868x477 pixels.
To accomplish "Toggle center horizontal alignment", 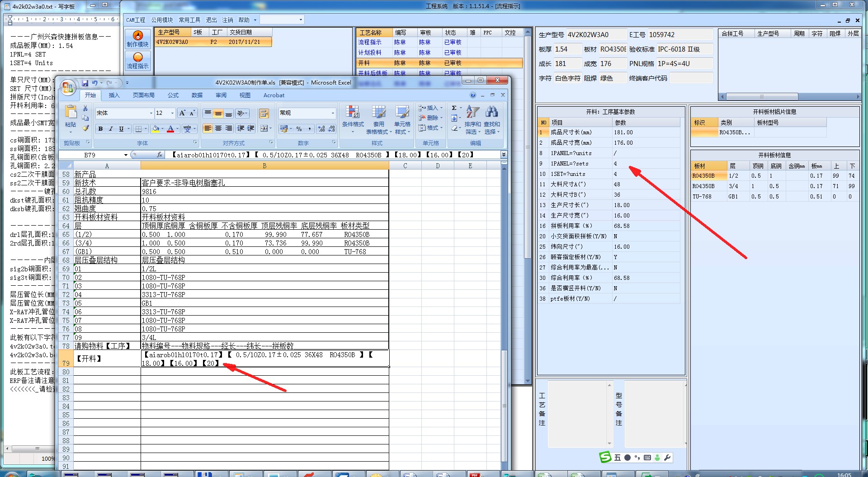I will click(218, 129).
